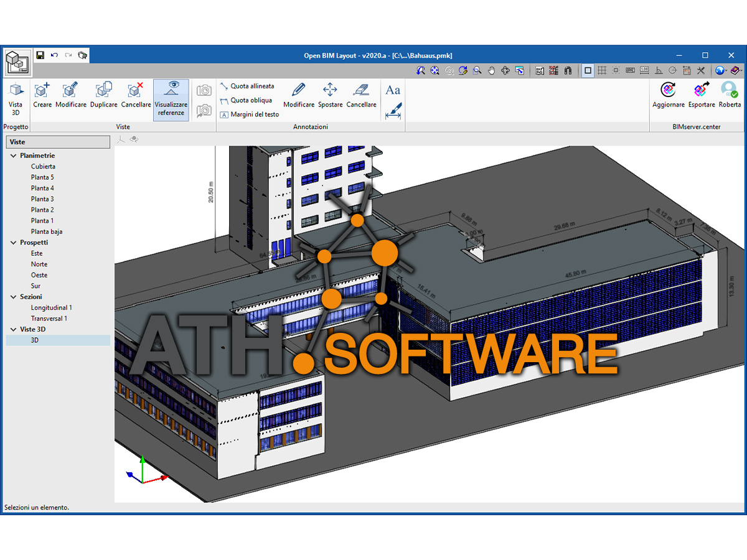Toggle the dotted square snap icon
Viewport: 747px width, 560px height.
616,71
